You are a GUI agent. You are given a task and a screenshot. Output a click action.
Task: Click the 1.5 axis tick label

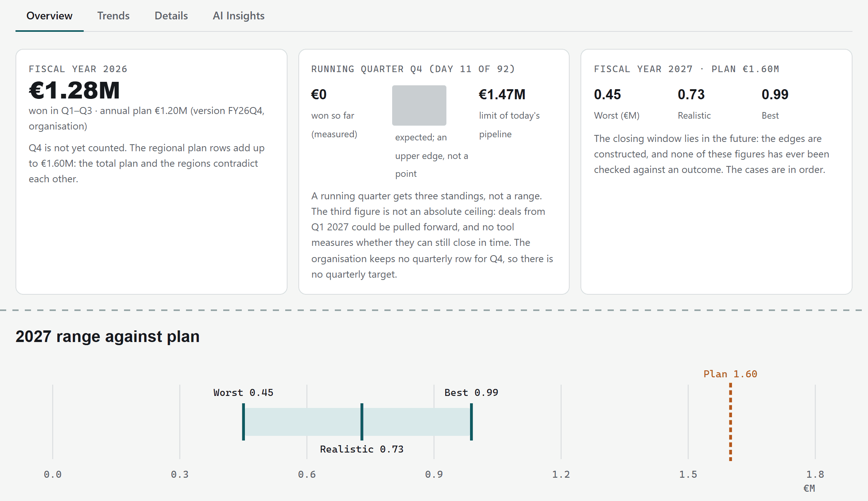point(688,474)
